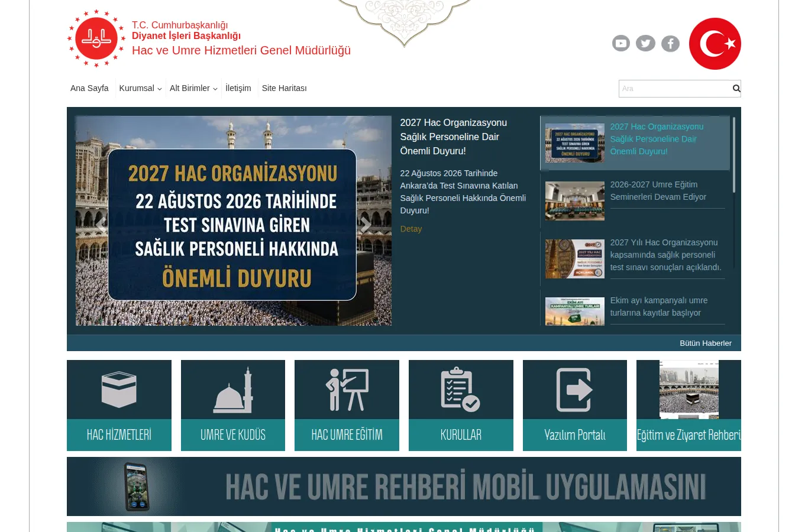This screenshot has width=808, height=532.
Task: Open the Facebook social icon
Action: coord(670,43)
